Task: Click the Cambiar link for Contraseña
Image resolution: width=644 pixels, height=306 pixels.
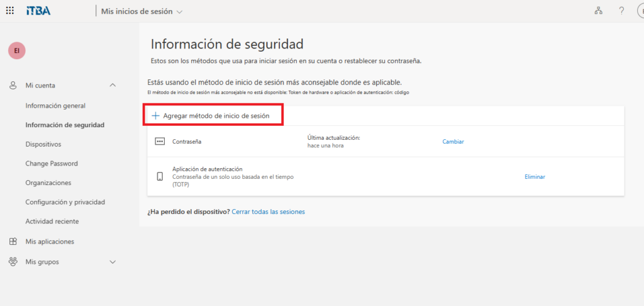Action: (453, 142)
